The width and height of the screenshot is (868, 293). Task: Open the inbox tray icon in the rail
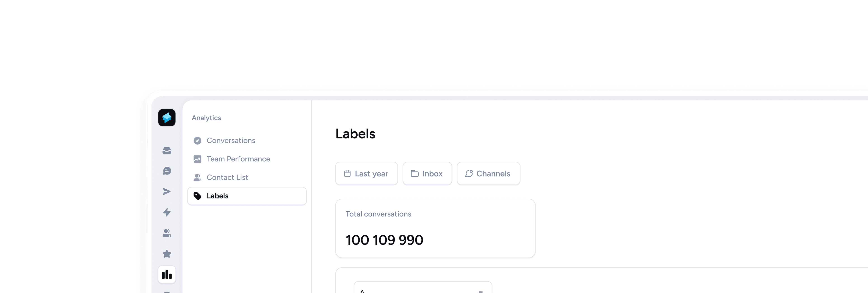167,150
